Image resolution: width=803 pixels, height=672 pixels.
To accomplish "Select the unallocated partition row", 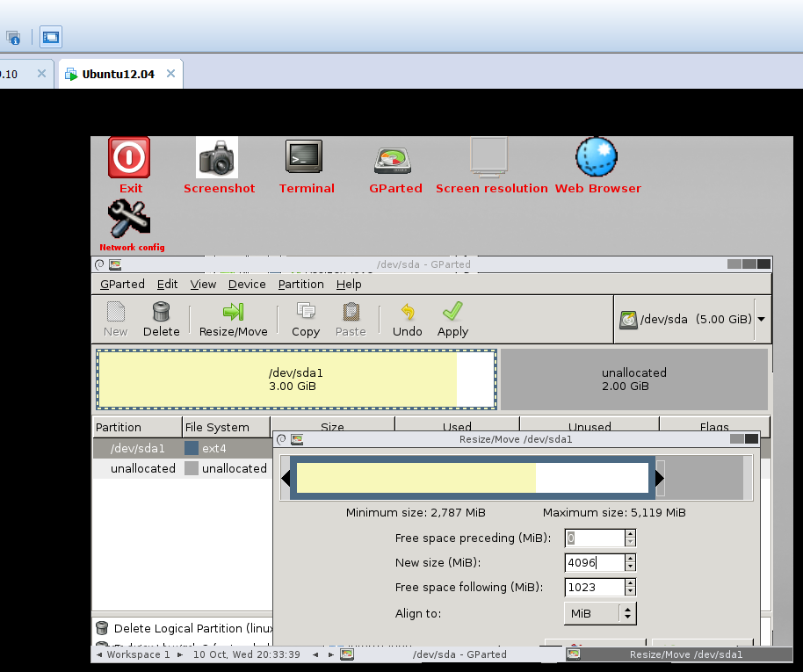I will tap(142, 468).
